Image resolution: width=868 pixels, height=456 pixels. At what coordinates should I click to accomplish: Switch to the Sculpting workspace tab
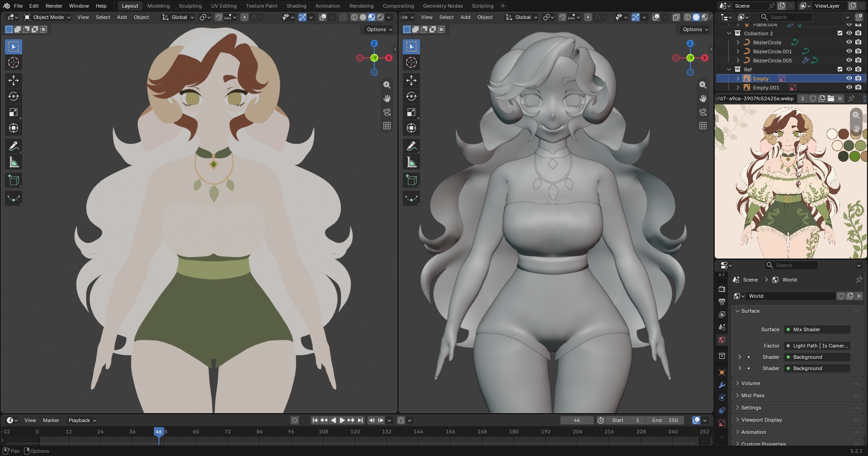[190, 6]
